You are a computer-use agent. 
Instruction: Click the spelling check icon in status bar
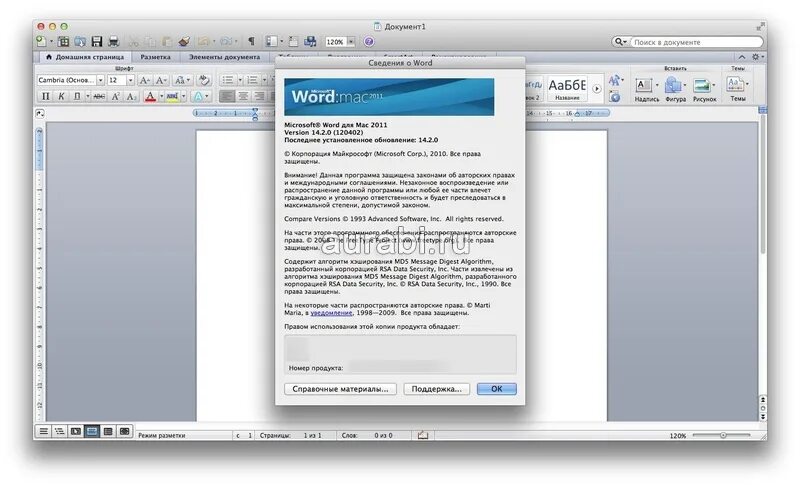tap(423, 435)
